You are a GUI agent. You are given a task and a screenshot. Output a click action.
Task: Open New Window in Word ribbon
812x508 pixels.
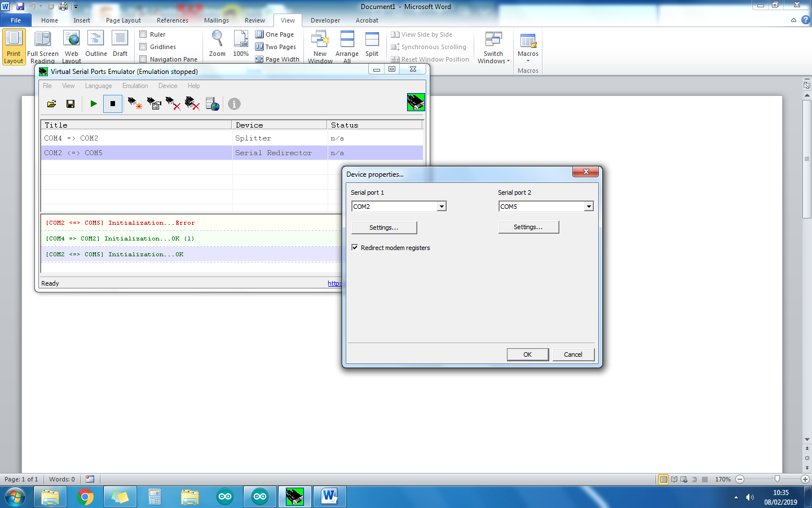coord(320,47)
